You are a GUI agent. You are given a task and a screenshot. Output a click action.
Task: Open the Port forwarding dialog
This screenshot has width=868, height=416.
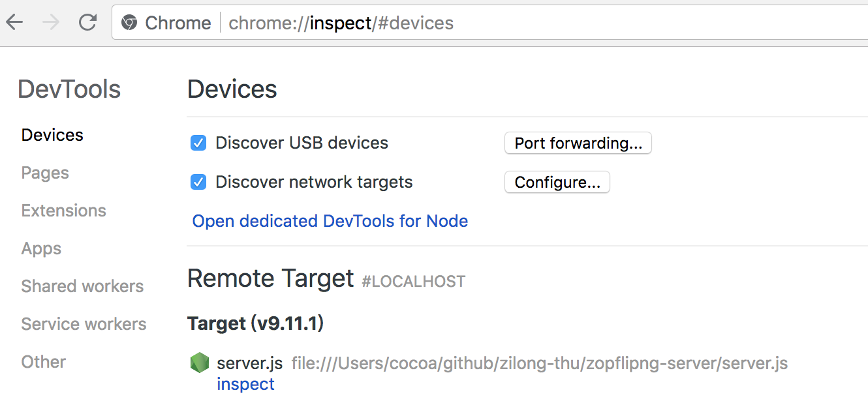pos(578,143)
